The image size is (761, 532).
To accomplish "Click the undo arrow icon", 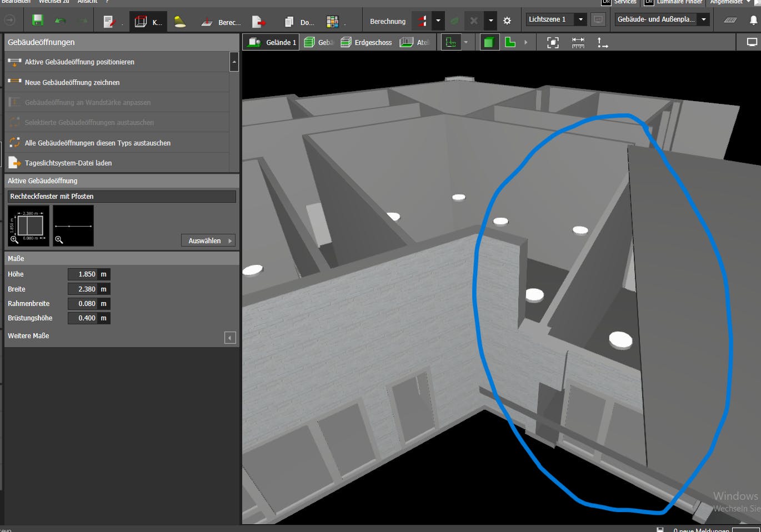I will 60,21.
